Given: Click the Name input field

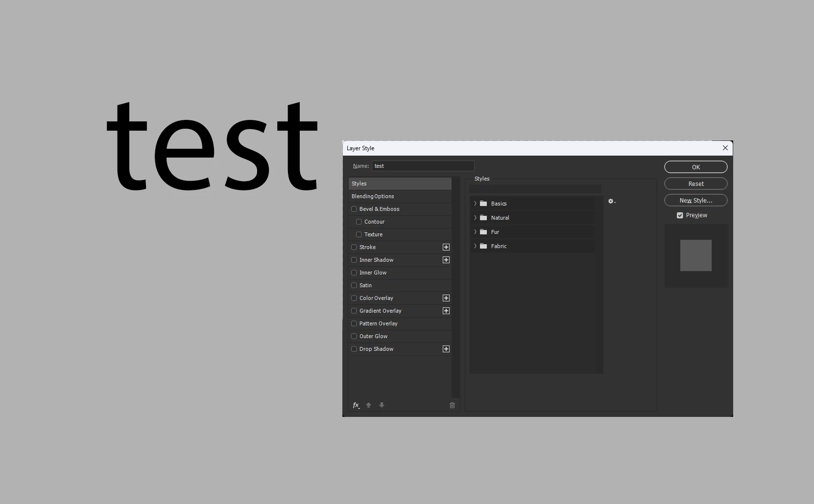Looking at the screenshot, I should (423, 166).
